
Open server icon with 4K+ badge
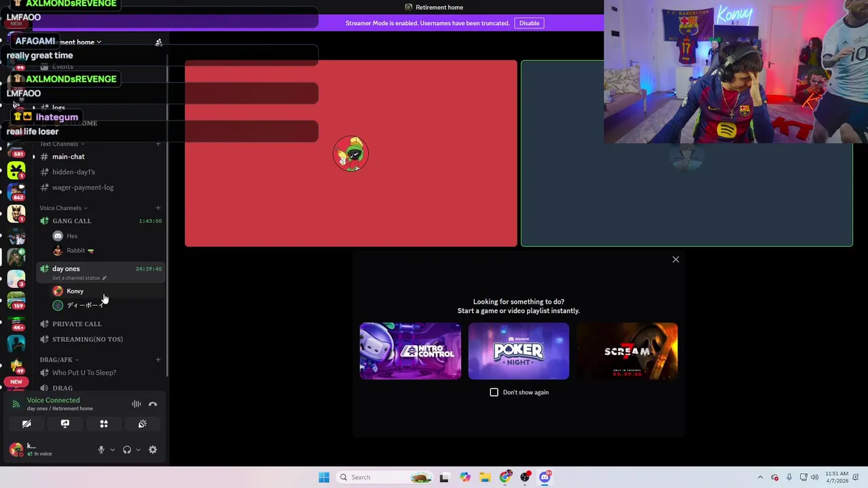coord(16,323)
